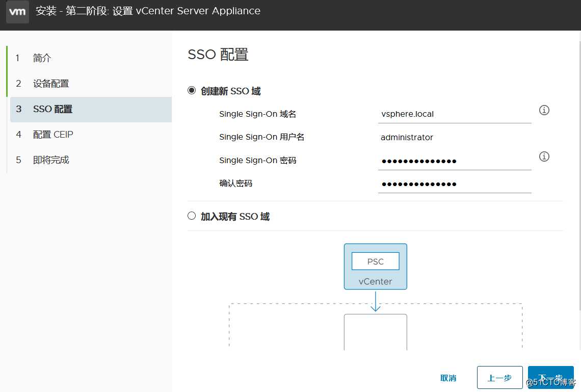Image resolution: width=581 pixels, height=392 pixels.
Task: Open info icon beside SSO domain name
Action: pyautogui.click(x=544, y=110)
